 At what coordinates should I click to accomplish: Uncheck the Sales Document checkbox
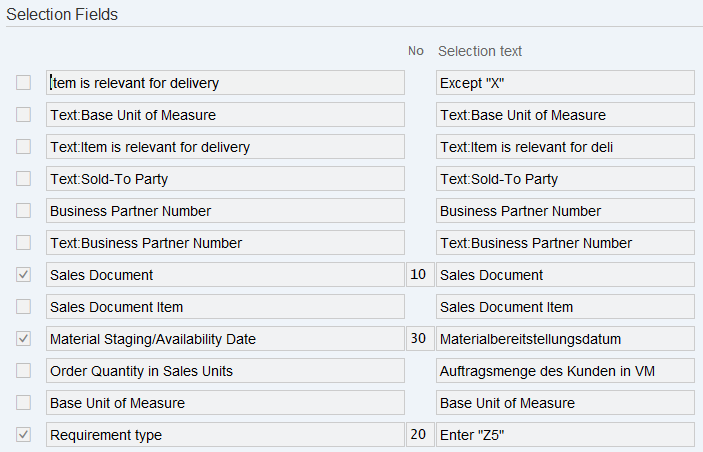coord(24,275)
